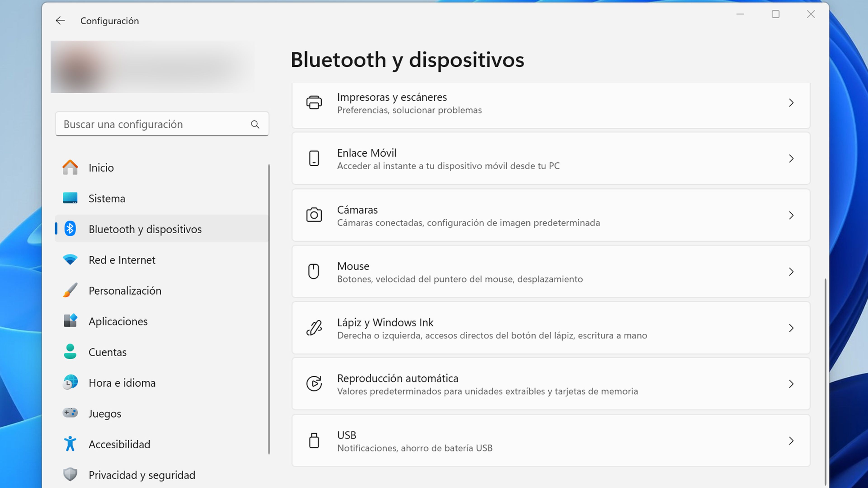Open Cuentas in the sidebar
Screen dimensions: 868x488
(x=161, y=352)
